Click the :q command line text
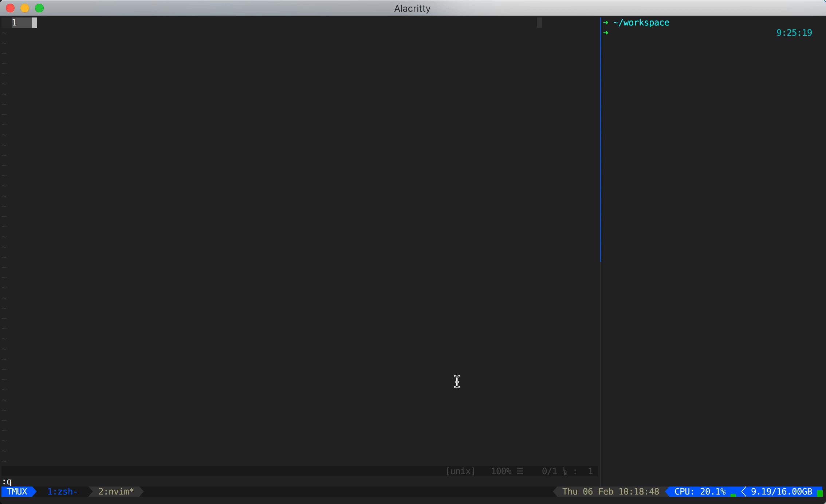This screenshot has height=504, width=826. tap(7, 481)
